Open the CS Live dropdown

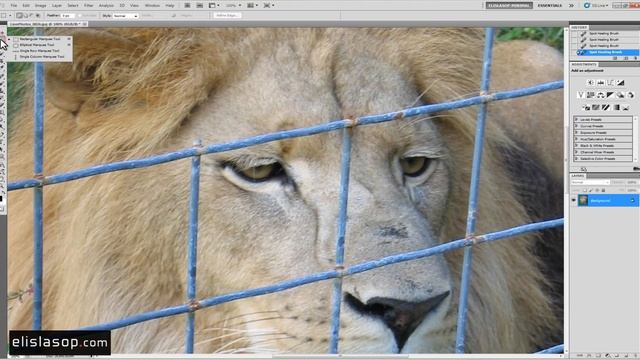pos(596,5)
